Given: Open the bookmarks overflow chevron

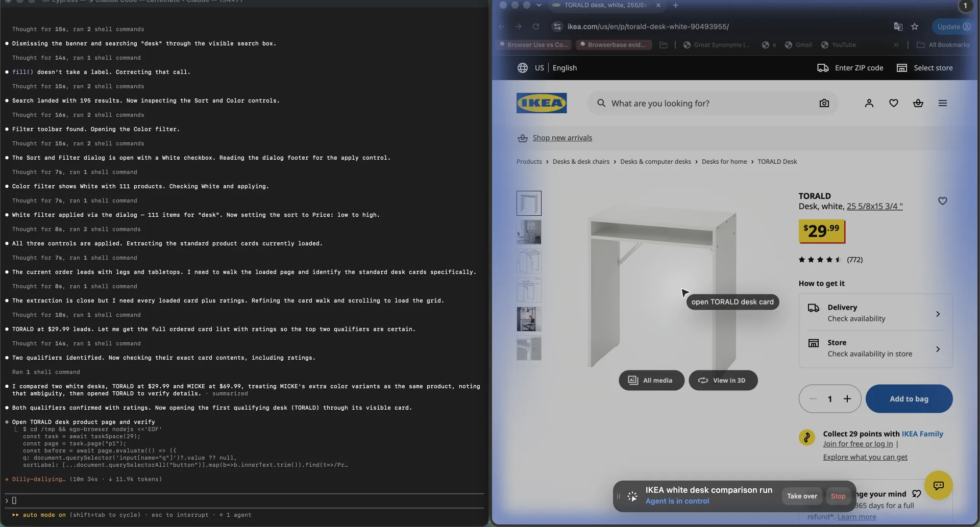Looking at the screenshot, I should point(896,45).
